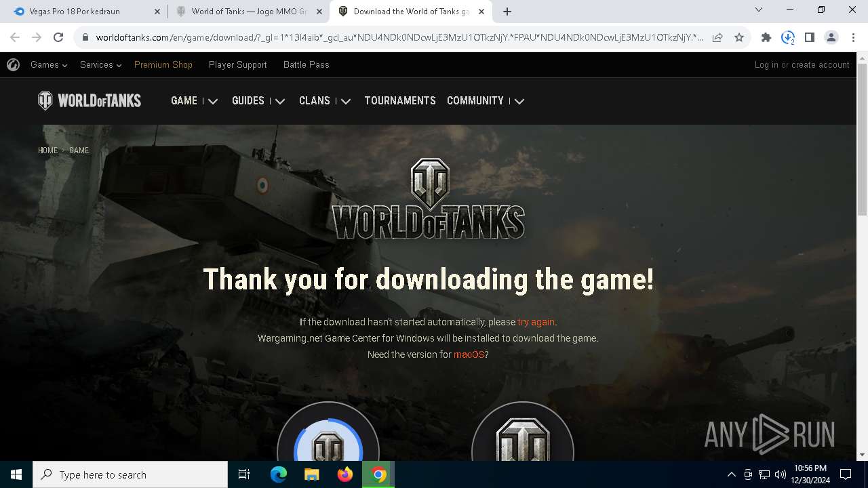Expand the Services dropdown in top bar
This screenshot has width=868, height=488.
point(100,64)
